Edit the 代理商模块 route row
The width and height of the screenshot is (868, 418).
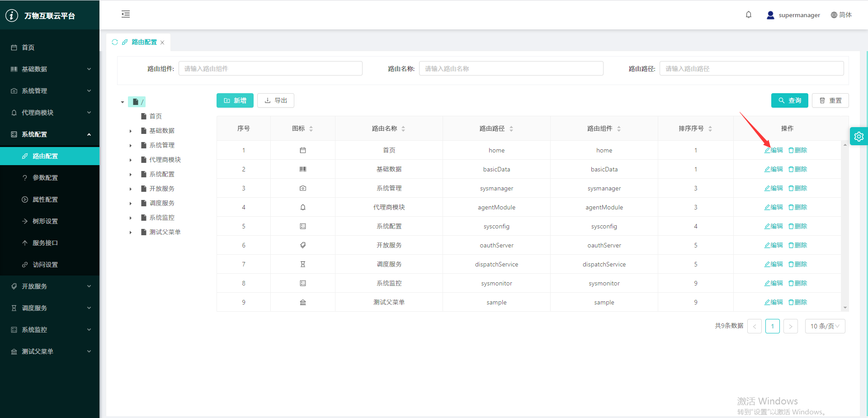click(x=774, y=207)
